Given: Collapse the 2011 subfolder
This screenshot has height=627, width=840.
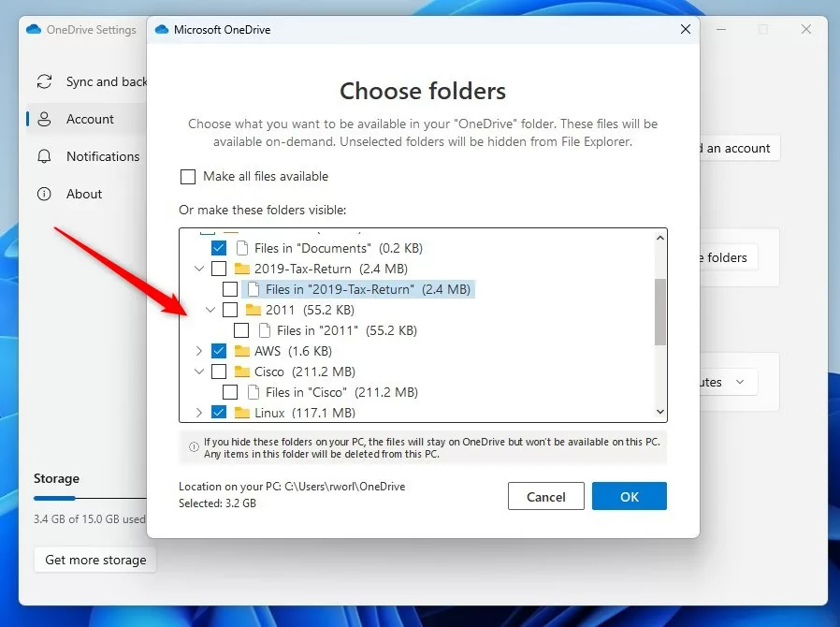Looking at the screenshot, I should [210, 310].
